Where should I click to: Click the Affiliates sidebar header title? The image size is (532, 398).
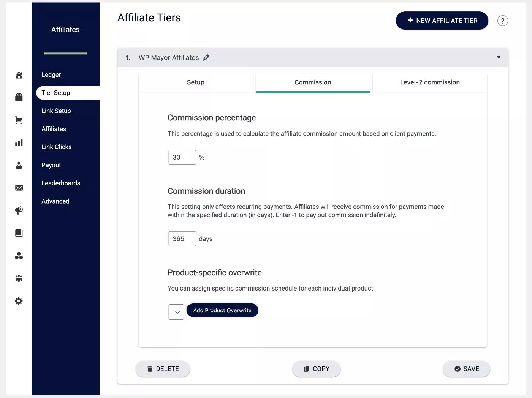click(x=65, y=30)
